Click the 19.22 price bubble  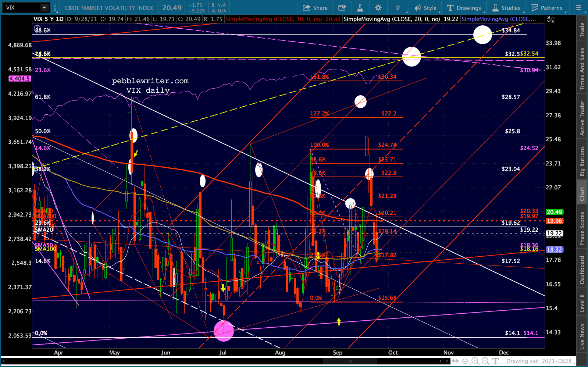pos(554,234)
